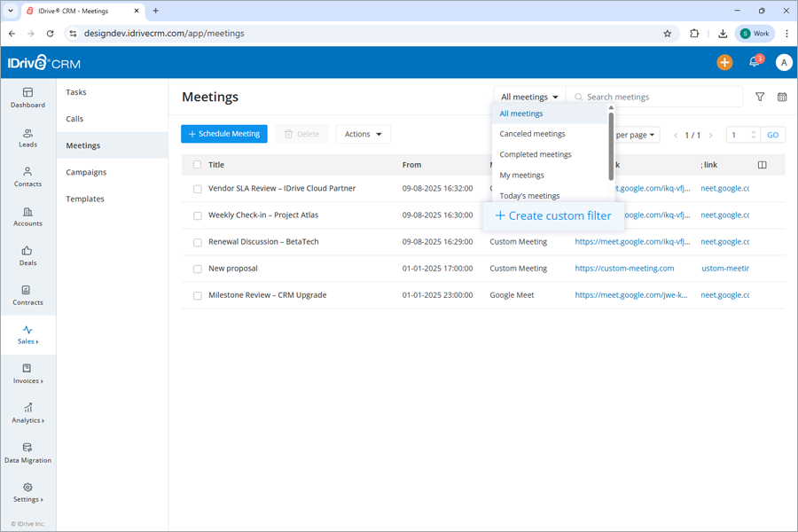
Task: Open Data Migration from the sidebar
Action: (27, 454)
